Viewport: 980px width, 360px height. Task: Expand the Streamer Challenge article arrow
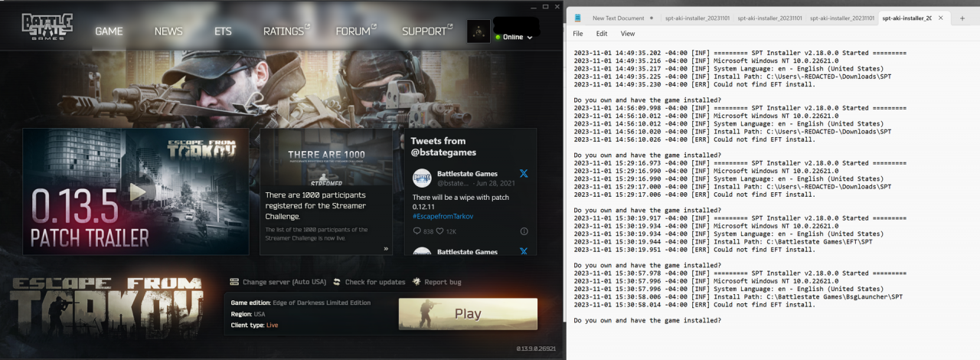(386, 249)
